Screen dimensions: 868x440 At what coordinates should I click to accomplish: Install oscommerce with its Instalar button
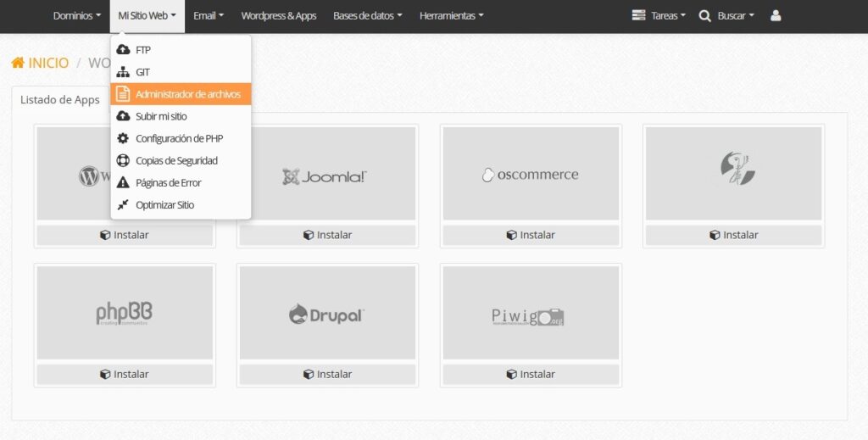(x=531, y=235)
